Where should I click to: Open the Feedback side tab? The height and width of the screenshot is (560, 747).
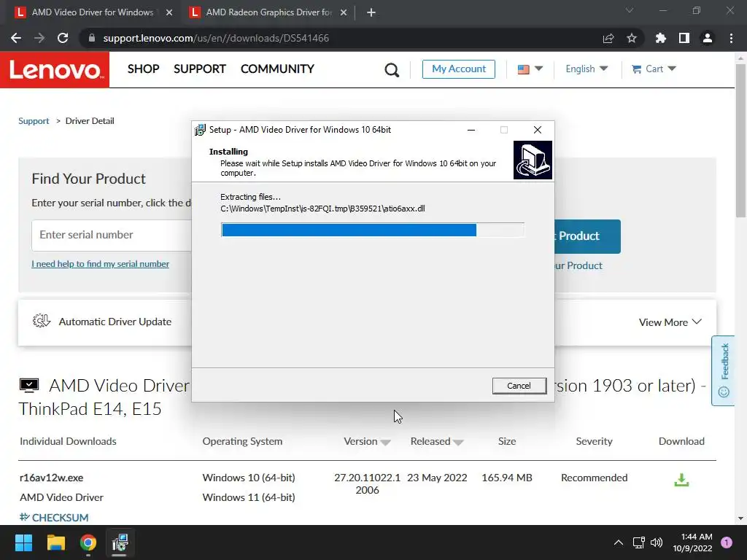[x=723, y=370]
